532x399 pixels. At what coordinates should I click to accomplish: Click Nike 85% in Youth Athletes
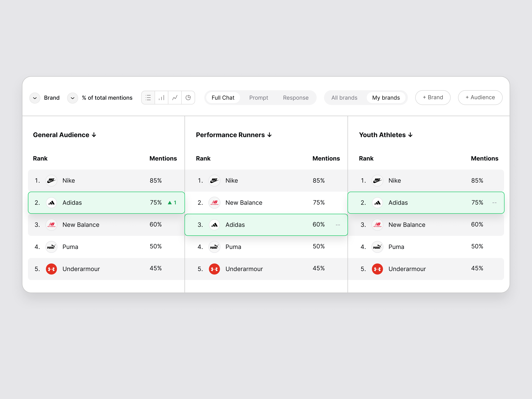point(477,181)
